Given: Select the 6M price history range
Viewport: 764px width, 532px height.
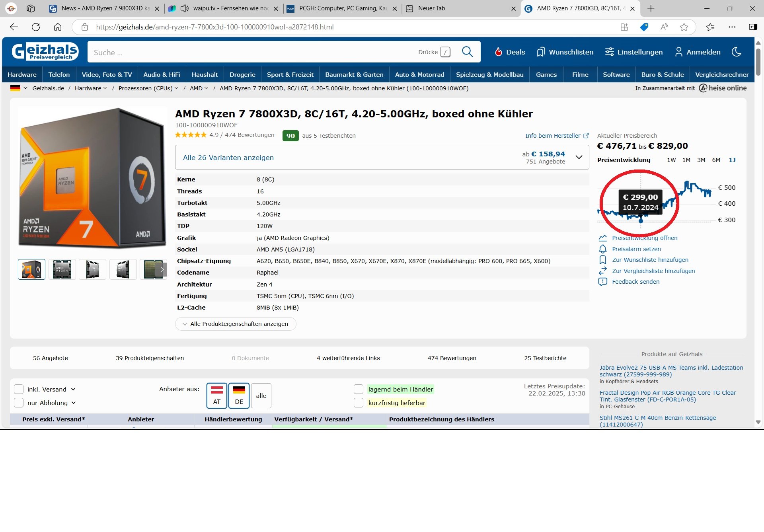Looking at the screenshot, I should [716, 160].
